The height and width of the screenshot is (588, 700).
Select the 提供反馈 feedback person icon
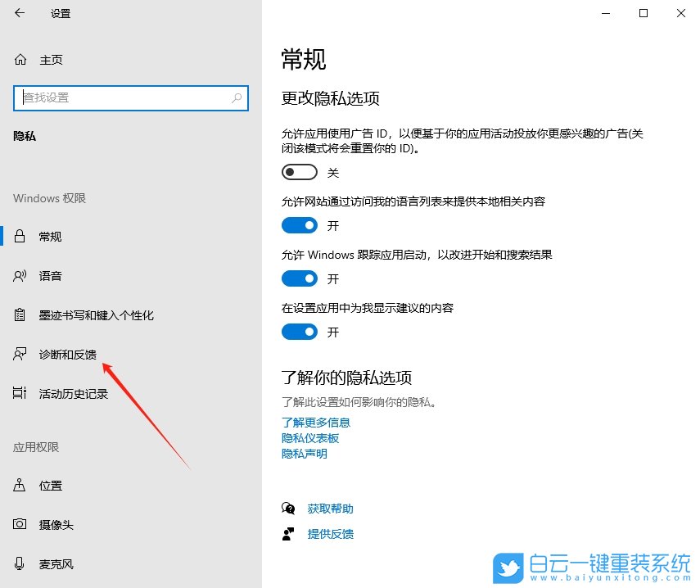coord(287,534)
